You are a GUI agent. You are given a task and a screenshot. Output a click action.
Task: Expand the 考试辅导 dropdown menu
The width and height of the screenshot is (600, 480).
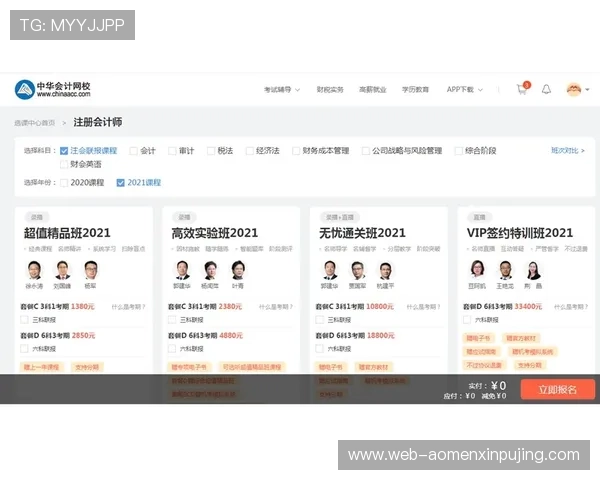(282, 90)
